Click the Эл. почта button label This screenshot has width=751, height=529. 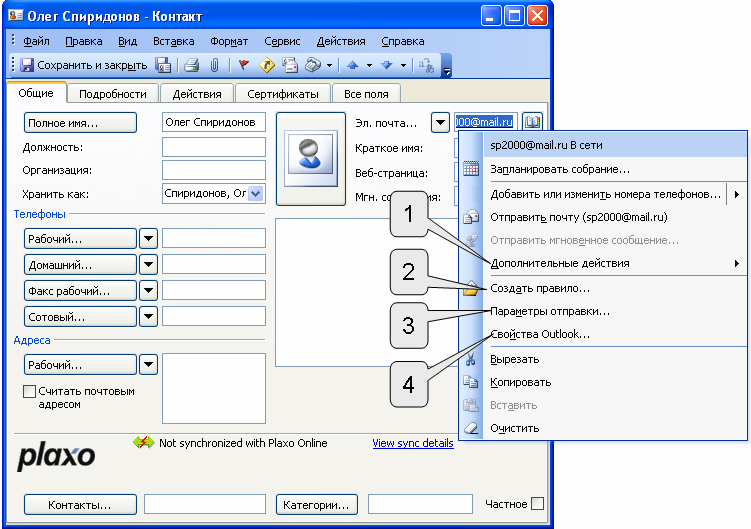tap(386, 123)
